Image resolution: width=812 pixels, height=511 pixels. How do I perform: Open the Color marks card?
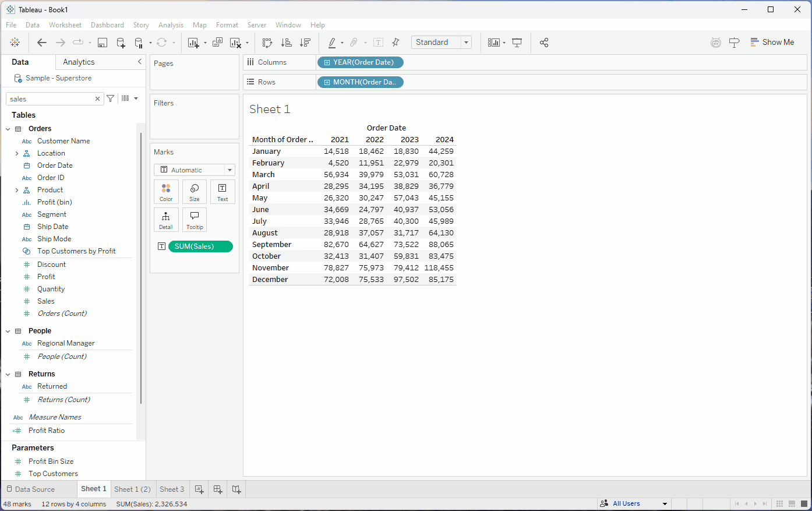click(166, 192)
